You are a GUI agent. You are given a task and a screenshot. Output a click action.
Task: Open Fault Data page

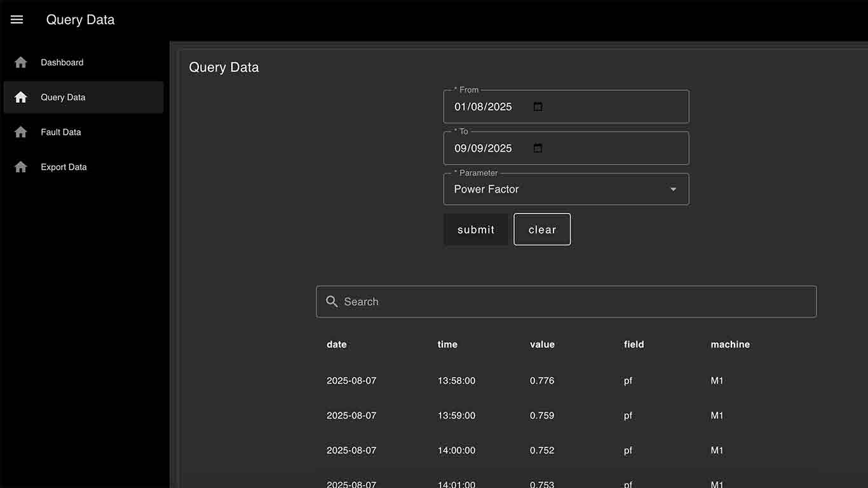pyautogui.click(x=83, y=132)
